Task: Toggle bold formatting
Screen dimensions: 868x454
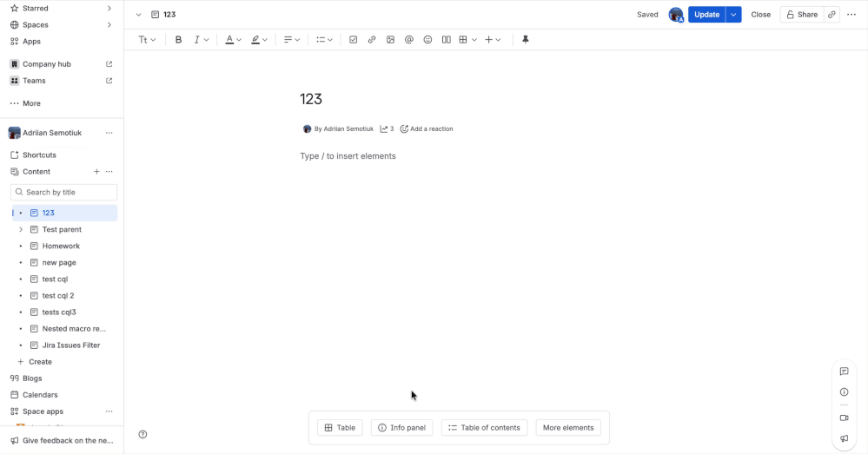Action: pos(178,40)
